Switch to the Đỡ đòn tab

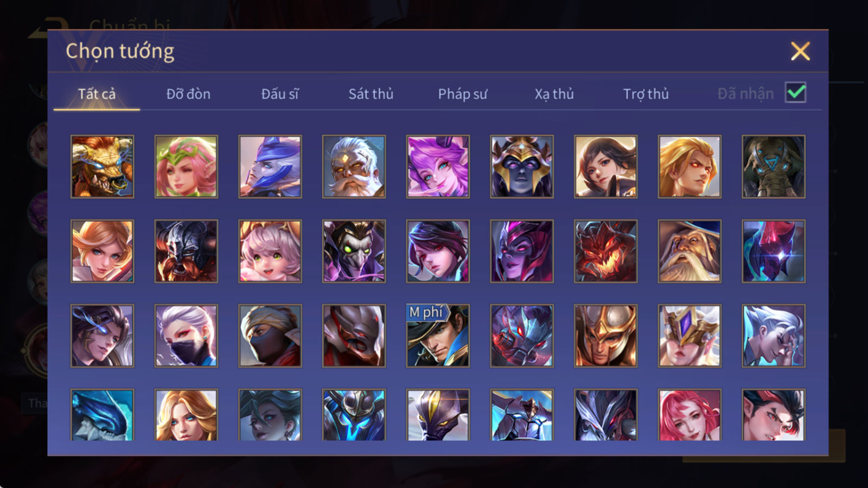tap(188, 94)
